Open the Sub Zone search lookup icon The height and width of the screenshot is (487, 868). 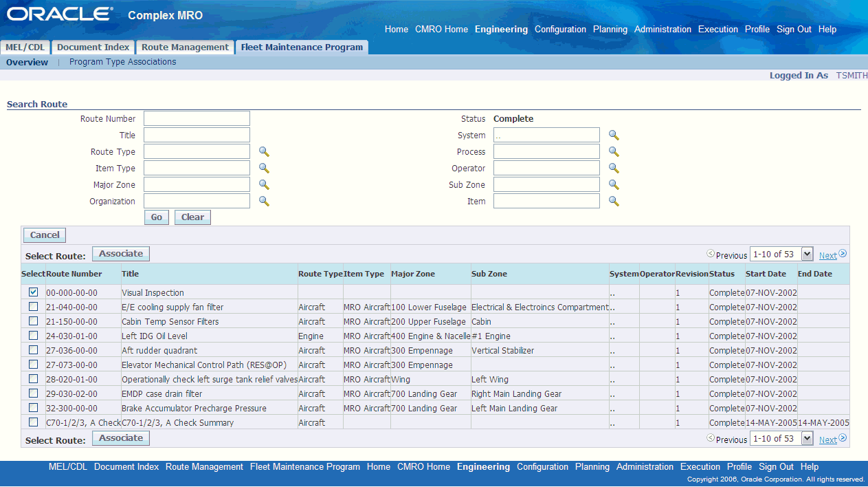coord(614,185)
